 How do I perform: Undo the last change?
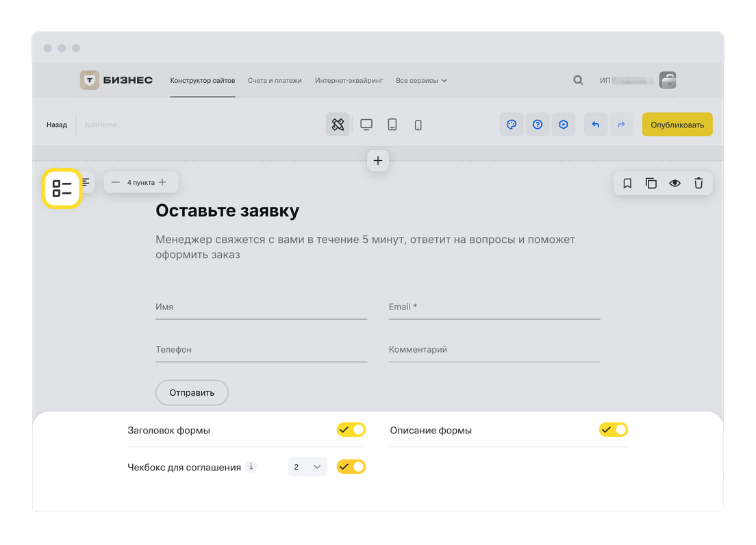point(595,125)
